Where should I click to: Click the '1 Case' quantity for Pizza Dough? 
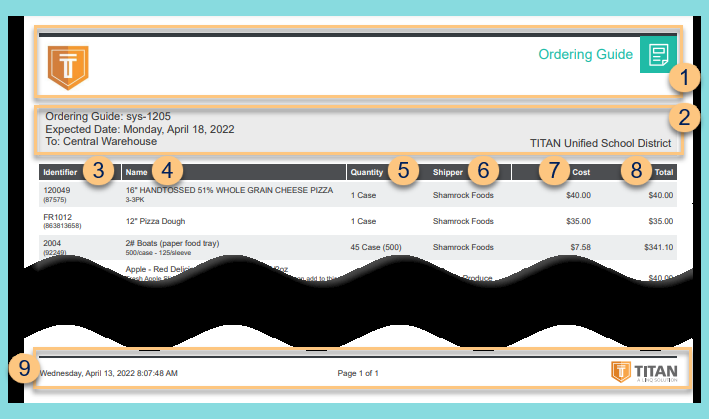pos(363,221)
